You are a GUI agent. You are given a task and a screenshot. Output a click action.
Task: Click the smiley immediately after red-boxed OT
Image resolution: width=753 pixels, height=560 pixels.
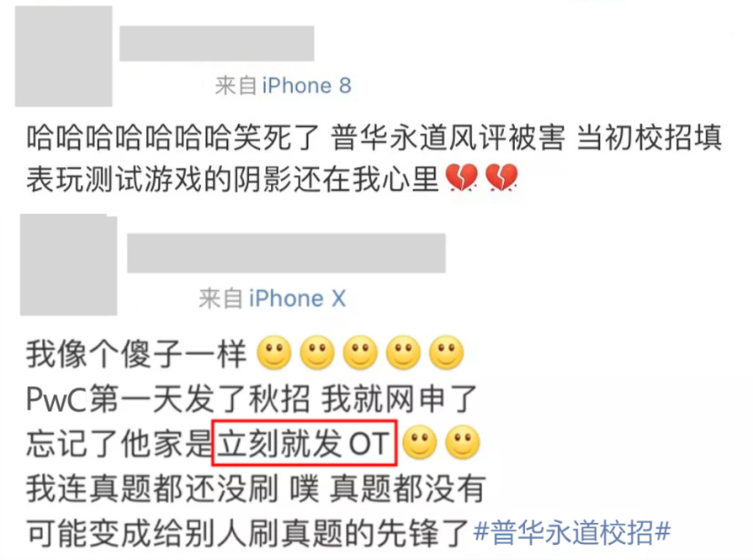coord(420,442)
